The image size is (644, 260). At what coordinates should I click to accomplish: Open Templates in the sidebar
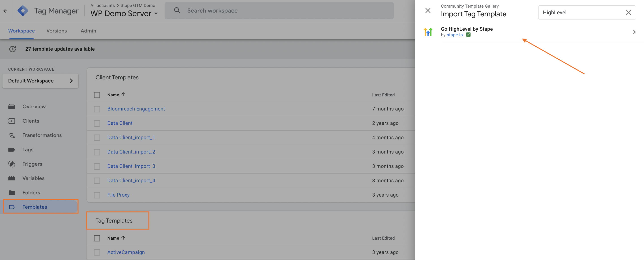(x=35, y=207)
